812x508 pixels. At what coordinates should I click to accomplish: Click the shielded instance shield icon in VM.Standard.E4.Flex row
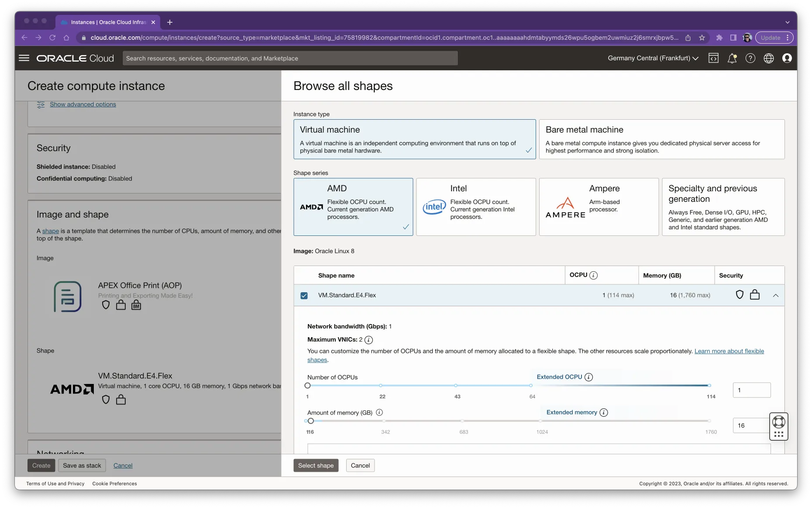click(740, 295)
